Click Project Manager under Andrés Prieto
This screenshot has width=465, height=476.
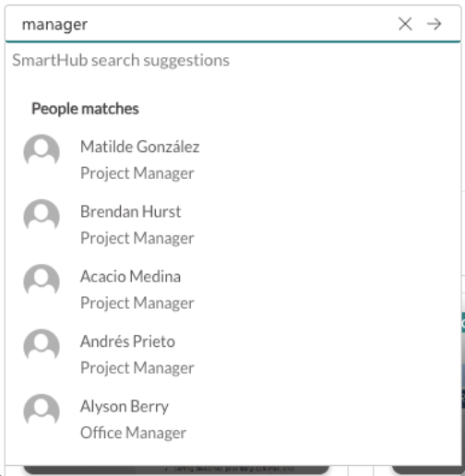(x=137, y=368)
